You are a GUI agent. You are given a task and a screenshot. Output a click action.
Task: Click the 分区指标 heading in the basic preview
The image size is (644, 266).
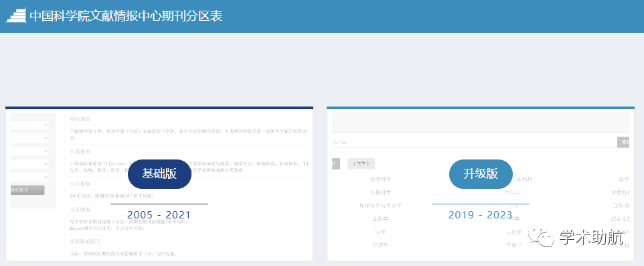pos(80,184)
